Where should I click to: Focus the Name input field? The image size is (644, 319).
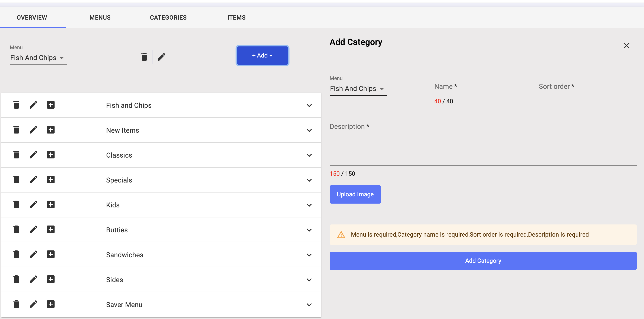click(483, 87)
